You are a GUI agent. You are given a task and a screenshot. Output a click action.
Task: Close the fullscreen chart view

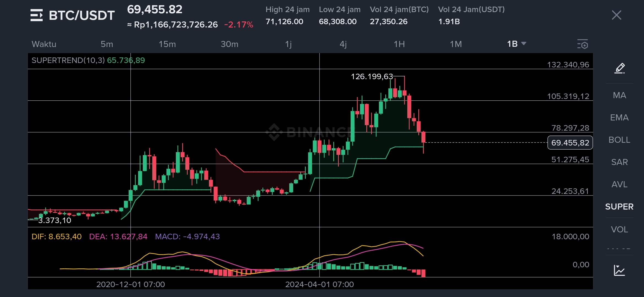(x=616, y=15)
